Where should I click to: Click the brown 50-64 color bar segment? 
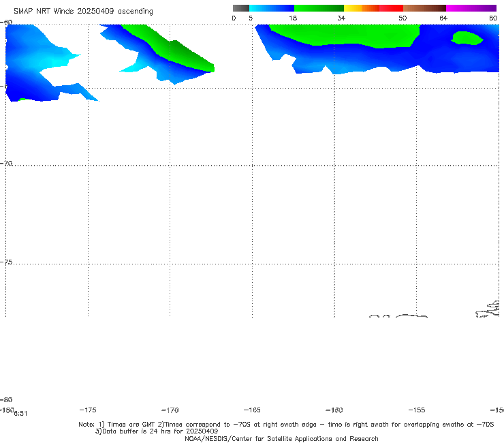(424, 8)
